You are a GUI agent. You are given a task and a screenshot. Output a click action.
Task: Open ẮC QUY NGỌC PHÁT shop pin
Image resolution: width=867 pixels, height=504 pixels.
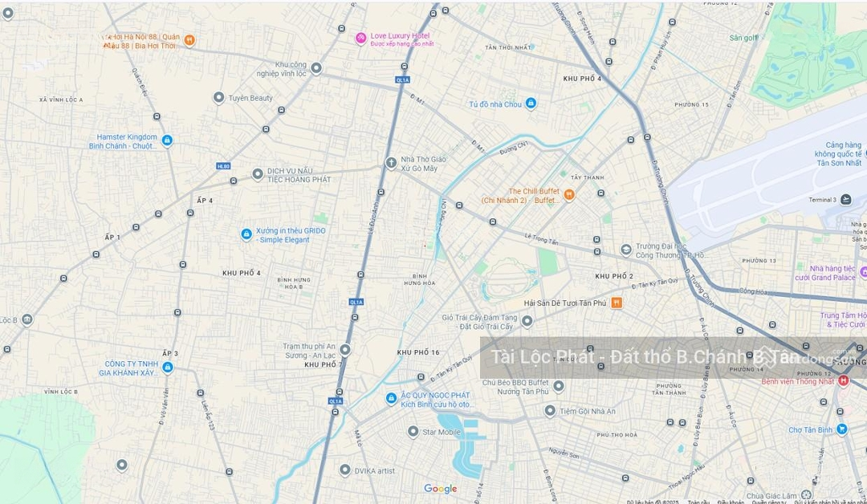[391, 398]
